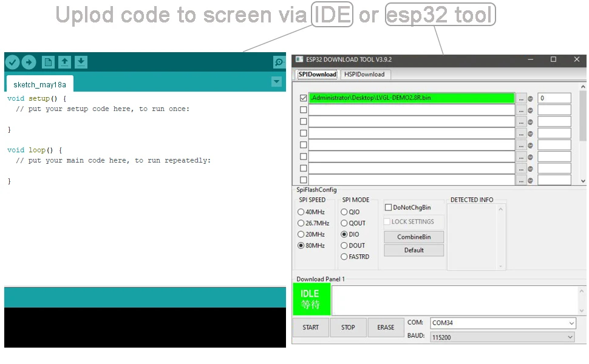Click the browse ... button next to LVGL-DEMO2.8R.bin
Viewport: 589px width, 364px height.
(520, 98)
